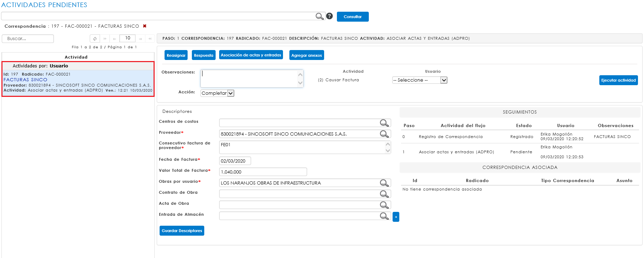This screenshot has height=258, width=644.
Task: Go to last page of activities
Action: pyautogui.click(x=150, y=39)
